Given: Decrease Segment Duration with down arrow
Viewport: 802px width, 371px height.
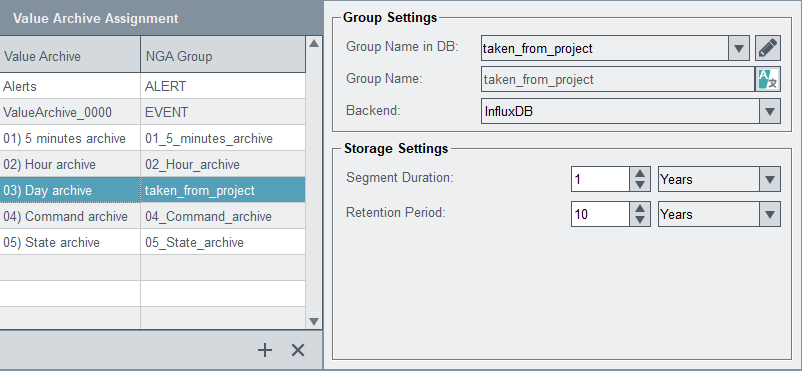Looking at the screenshot, I should coord(639,185).
